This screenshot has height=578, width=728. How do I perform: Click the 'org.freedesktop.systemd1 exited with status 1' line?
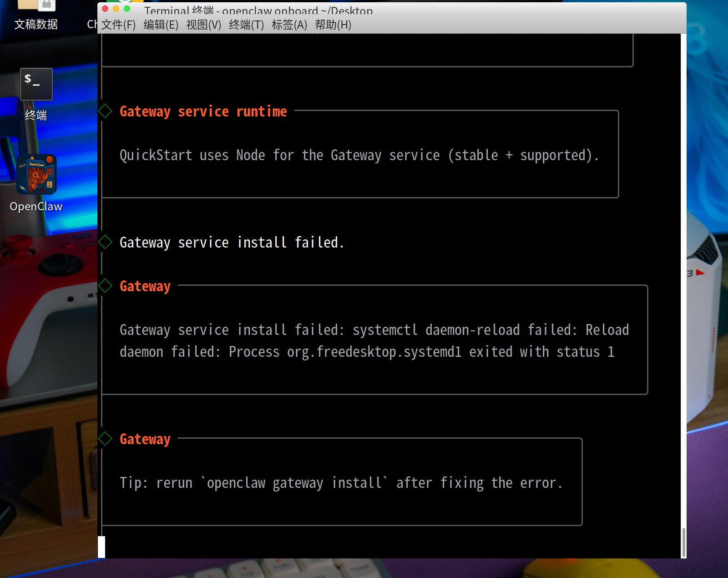[367, 352]
